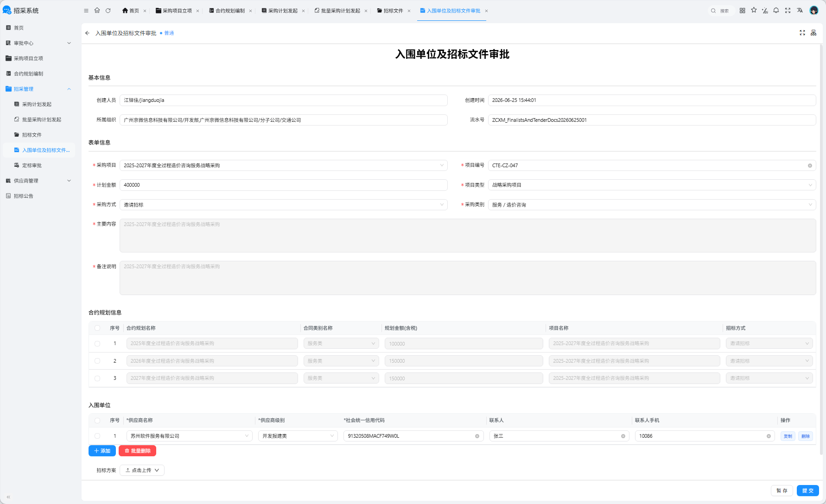This screenshot has width=826, height=504.
Task: Click the 计划金额 input field
Action: [283, 185]
